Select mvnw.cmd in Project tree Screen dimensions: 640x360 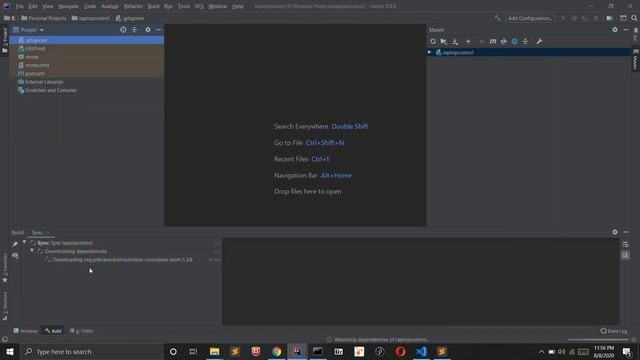coord(87,65)
